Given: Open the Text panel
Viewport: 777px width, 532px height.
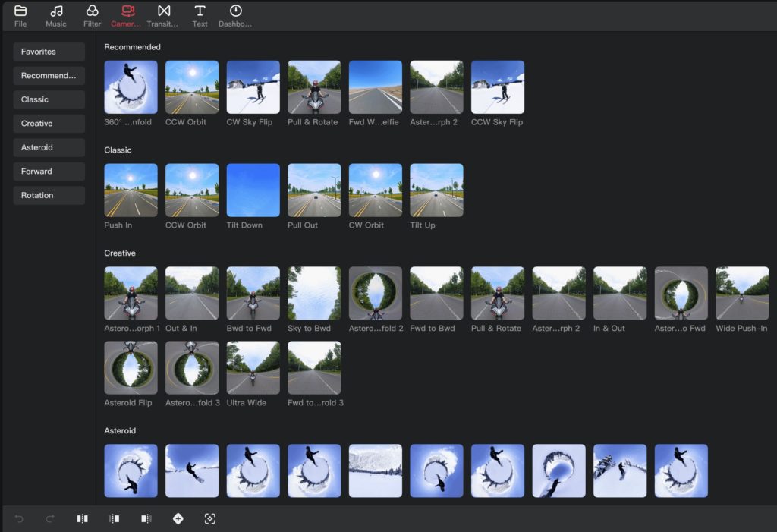Looking at the screenshot, I should click(200, 16).
